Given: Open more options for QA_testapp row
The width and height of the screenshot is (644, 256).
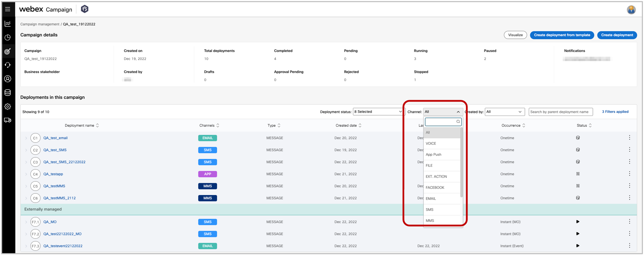Looking at the screenshot, I should tap(629, 174).
